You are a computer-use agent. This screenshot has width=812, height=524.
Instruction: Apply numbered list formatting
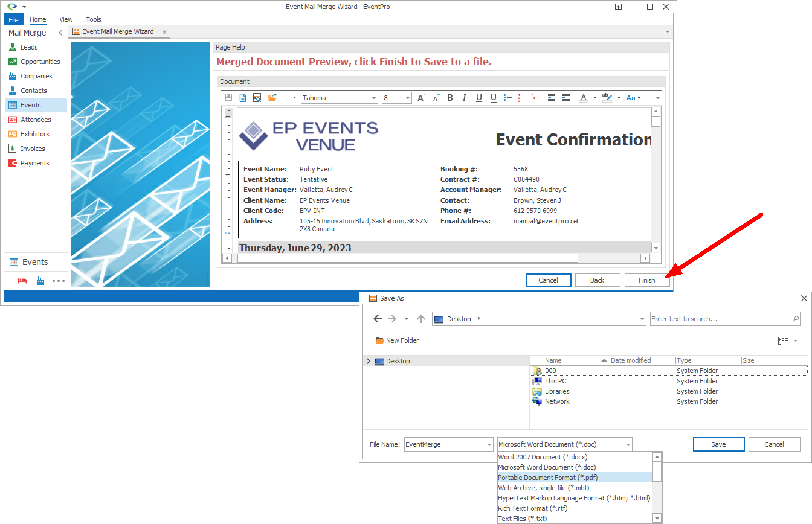click(x=523, y=98)
